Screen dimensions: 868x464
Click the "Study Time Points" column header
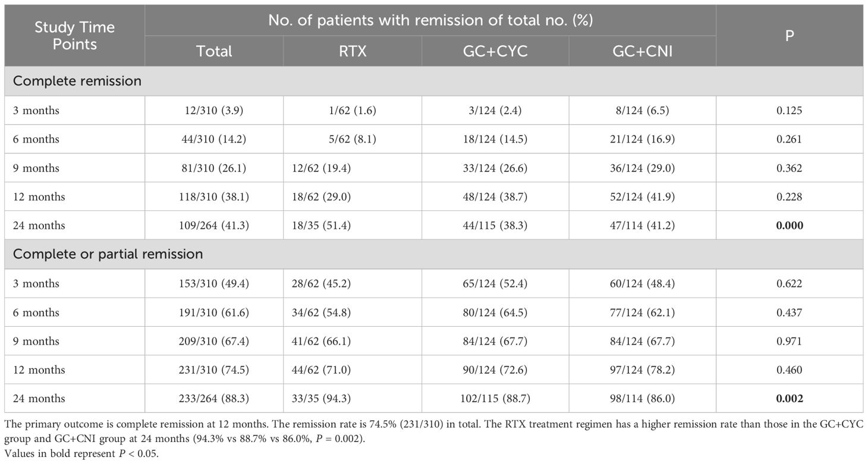click(74, 36)
